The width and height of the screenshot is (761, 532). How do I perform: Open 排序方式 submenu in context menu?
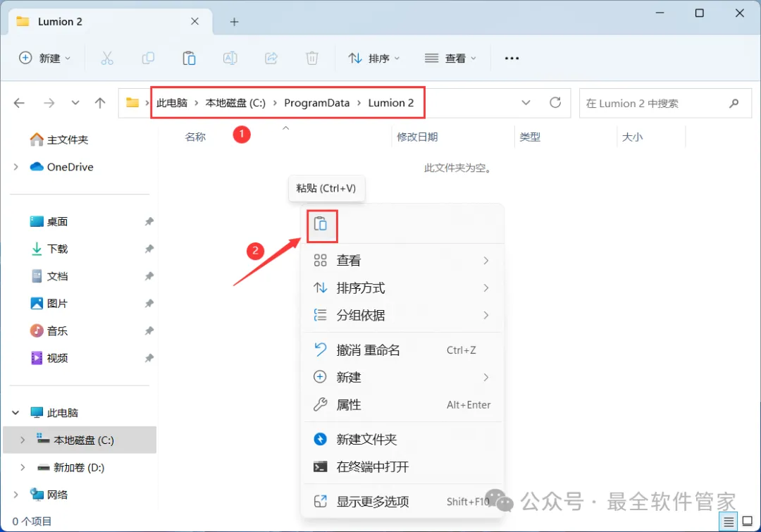click(402, 287)
